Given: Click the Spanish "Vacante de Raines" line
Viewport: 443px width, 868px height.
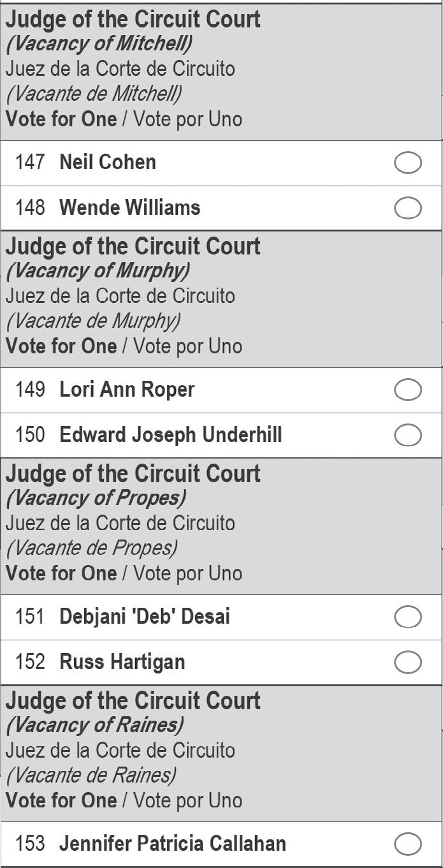Looking at the screenshot, I should pyautogui.click(x=91, y=775).
